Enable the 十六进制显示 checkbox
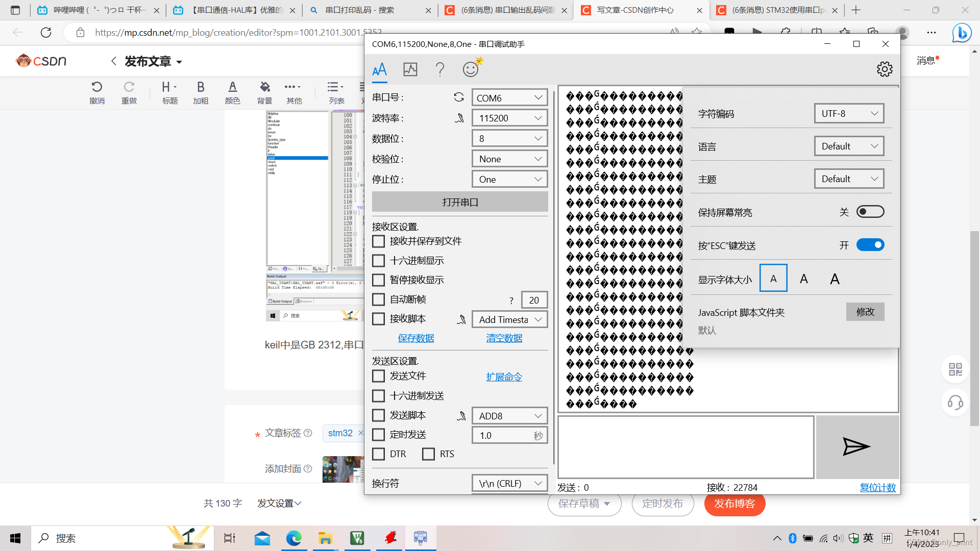Viewport: 980px width, 551px height. point(378,261)
